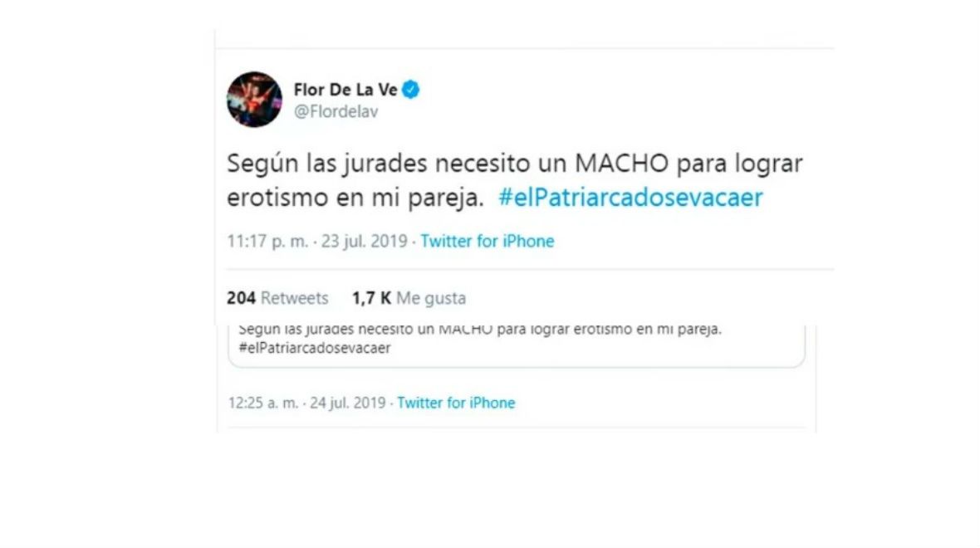View the 1,7 K Me gusta list
The image size is (980, 548).
[409, 298]
